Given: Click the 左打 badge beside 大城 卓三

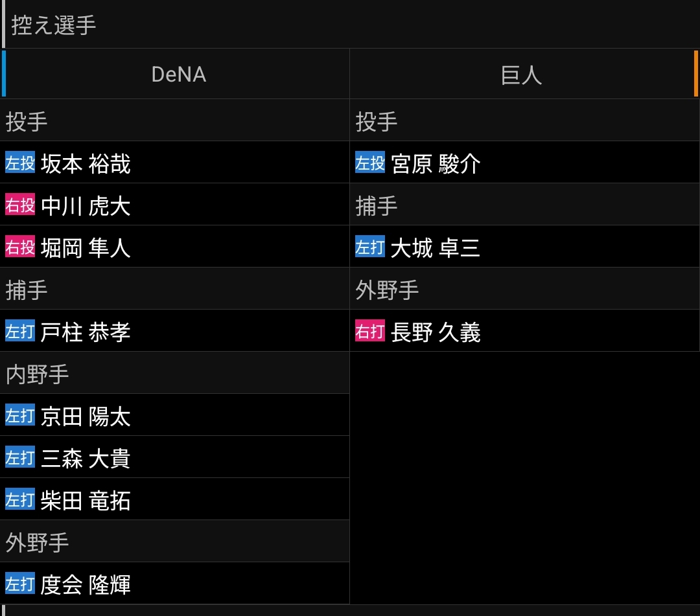Looking at the screenshot, I should [x=370, y=247].
